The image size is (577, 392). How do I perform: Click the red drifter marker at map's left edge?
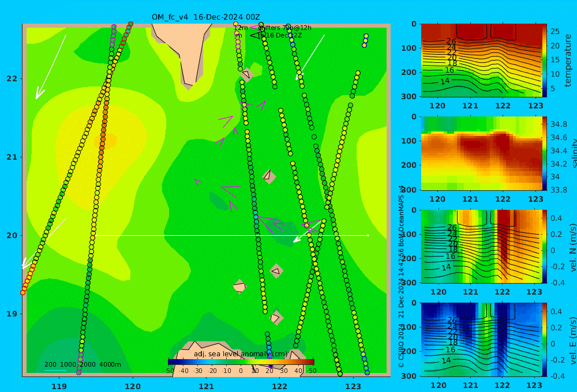point(23,292)
